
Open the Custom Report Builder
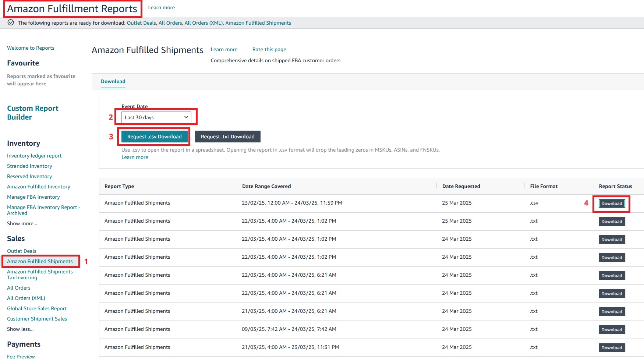click(32, 113)
